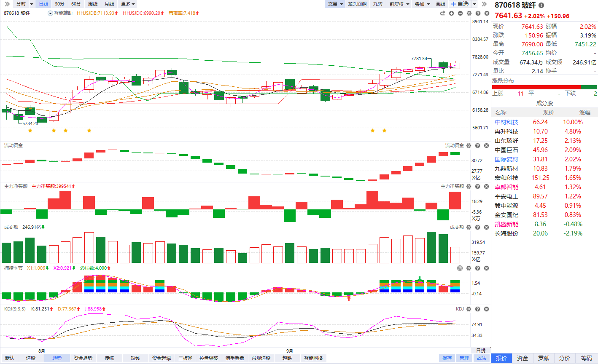Switch chart period to 周线
The height and width of the screenshot is (364, 598).
[x=93, y=4]
